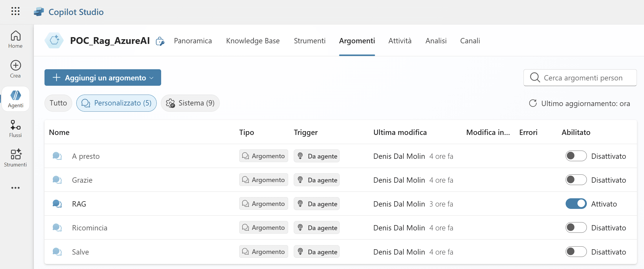Image resolution: width=644 pixels, height=269 pixels.
Task: Switch to the Panoramica tab
Action: [x=193, y=41]
